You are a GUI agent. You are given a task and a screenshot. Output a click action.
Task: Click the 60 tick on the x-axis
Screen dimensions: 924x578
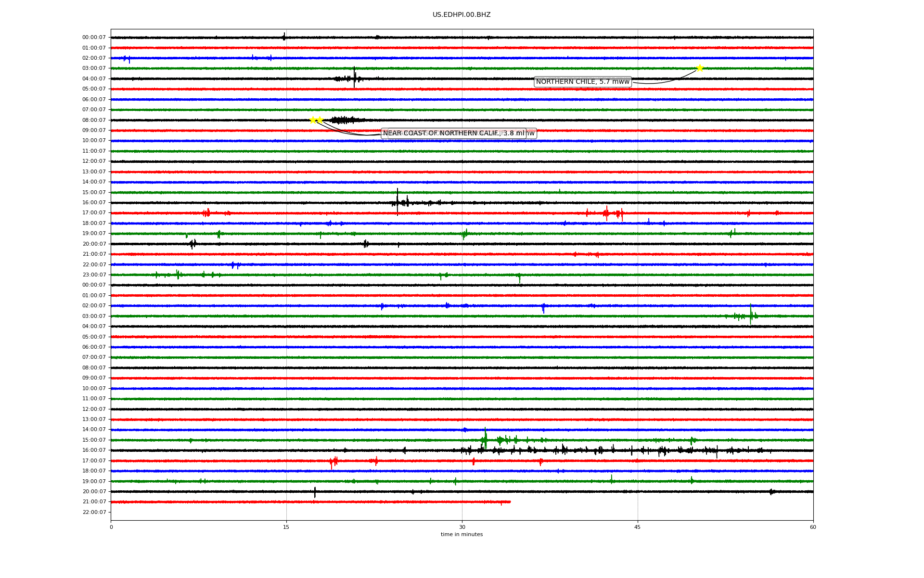click(x=813, y=527)
